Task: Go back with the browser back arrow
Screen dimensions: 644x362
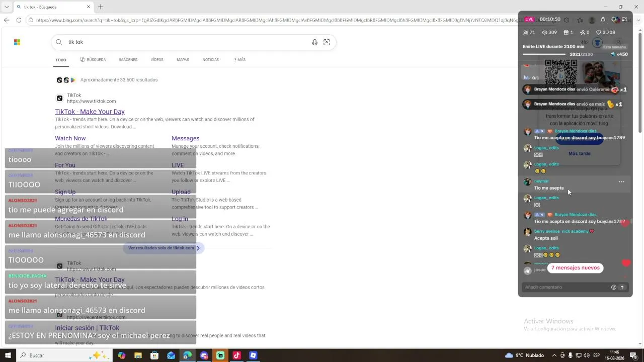Action: [7, 20]
